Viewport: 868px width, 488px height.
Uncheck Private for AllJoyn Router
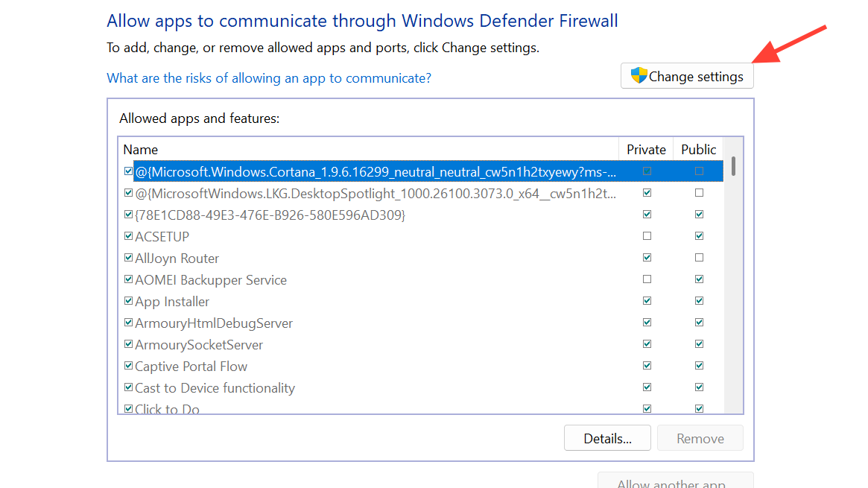(x=647, y=258)
